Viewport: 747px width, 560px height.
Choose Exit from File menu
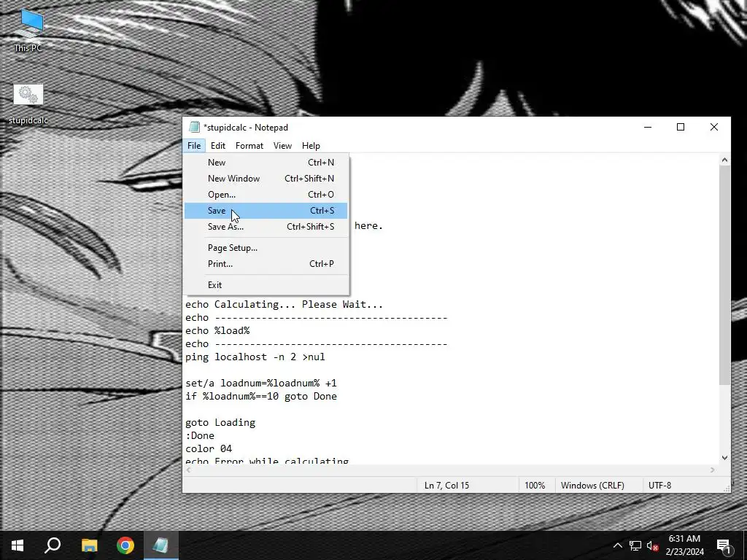tap(266, 285)
